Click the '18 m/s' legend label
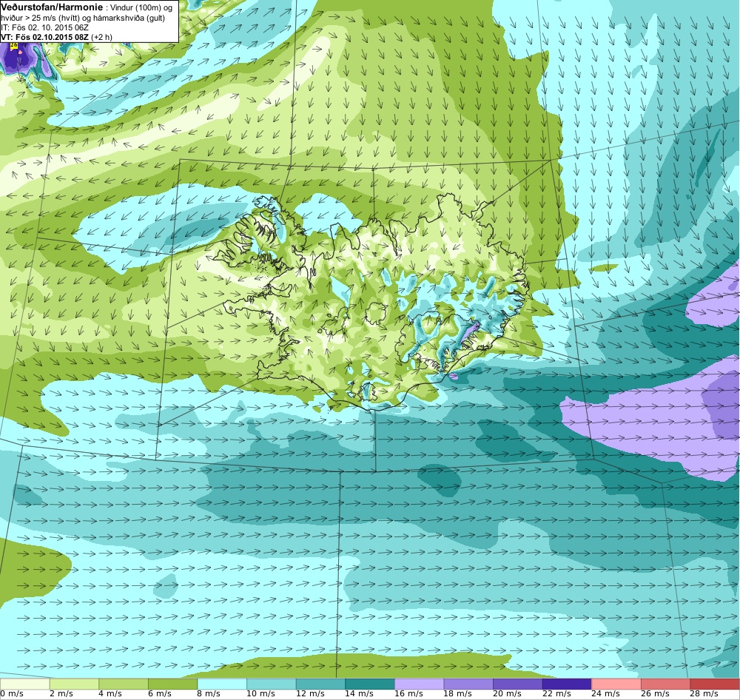The image size is (740, 700). [x=458, y=694]
